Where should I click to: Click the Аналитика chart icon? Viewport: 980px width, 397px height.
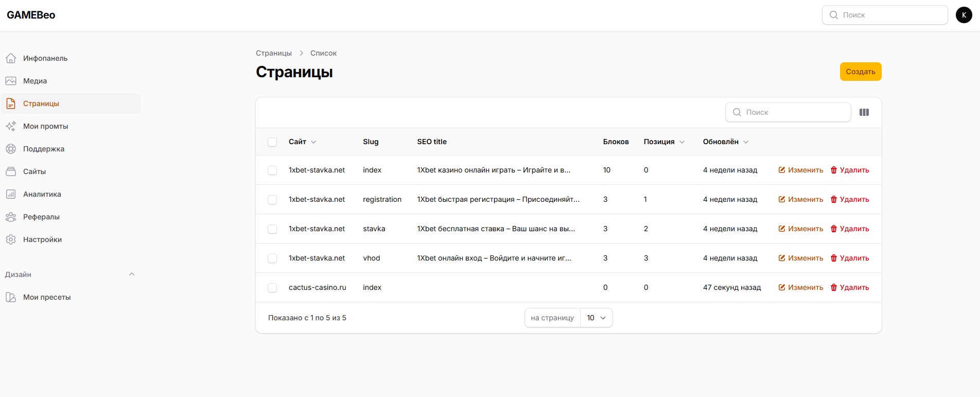point(11,194)
